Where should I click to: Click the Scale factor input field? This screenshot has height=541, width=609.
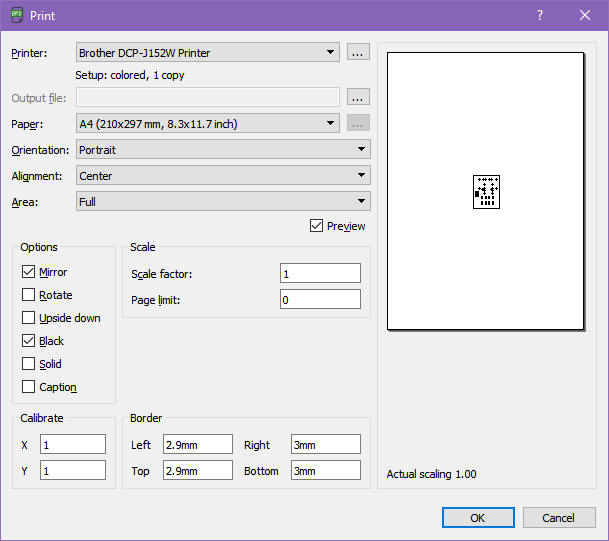(x=320, y=274)
